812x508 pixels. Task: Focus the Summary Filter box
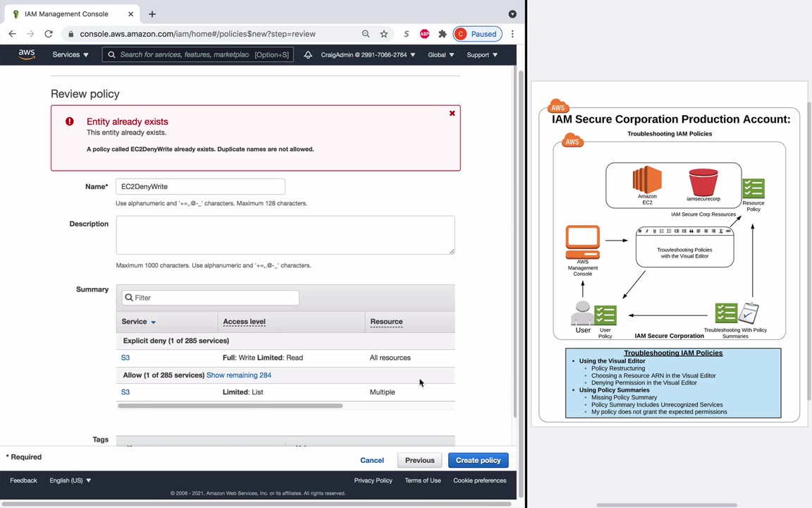210,298
